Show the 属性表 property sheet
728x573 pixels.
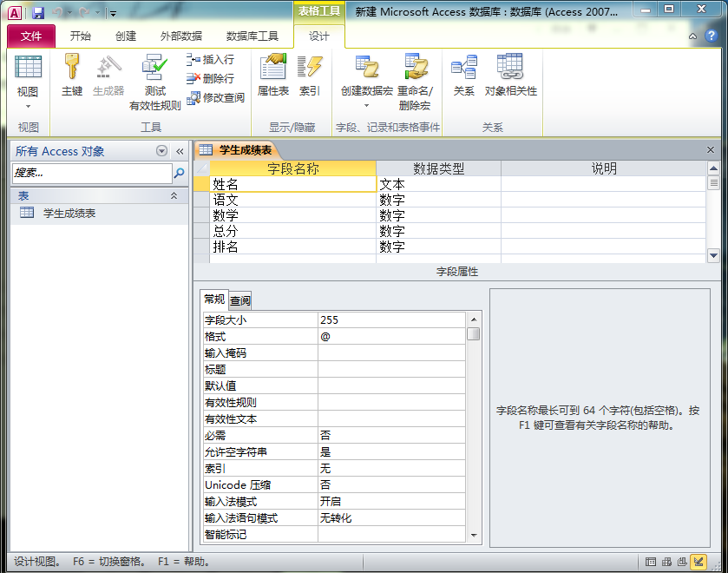tap(273, 75)
